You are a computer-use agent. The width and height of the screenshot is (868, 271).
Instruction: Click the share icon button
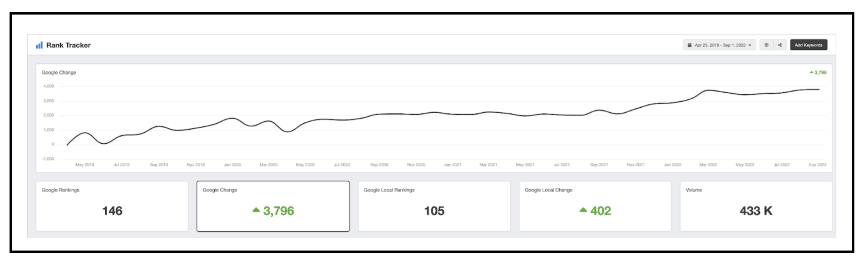click(x=779, y=45)
